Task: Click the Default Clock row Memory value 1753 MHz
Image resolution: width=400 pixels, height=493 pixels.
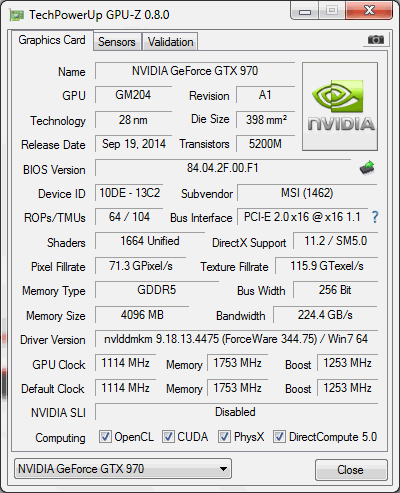Action: (x=237, y=388)
